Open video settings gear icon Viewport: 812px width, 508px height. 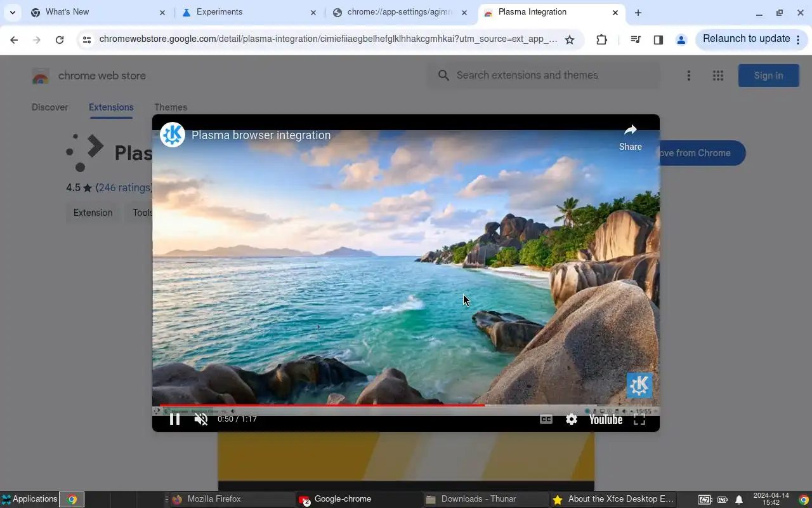coord(572,419)
